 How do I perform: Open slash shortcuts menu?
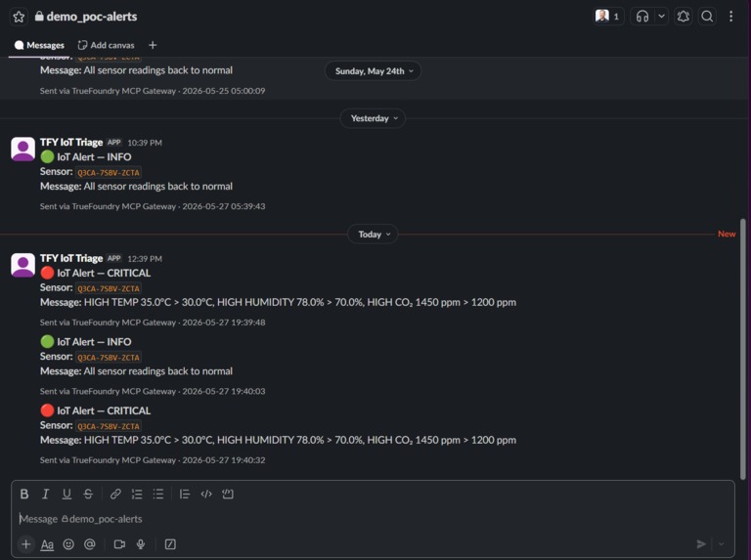tap(170, 544)
